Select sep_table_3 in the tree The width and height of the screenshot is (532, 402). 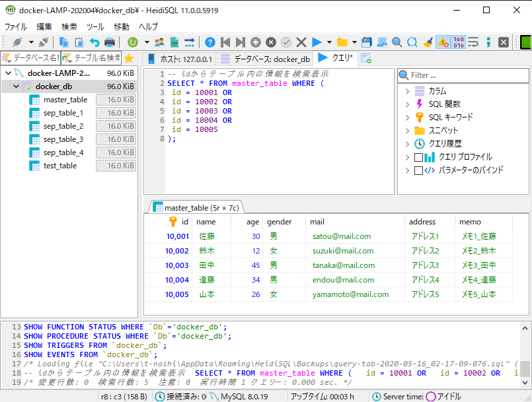(63, 139)
